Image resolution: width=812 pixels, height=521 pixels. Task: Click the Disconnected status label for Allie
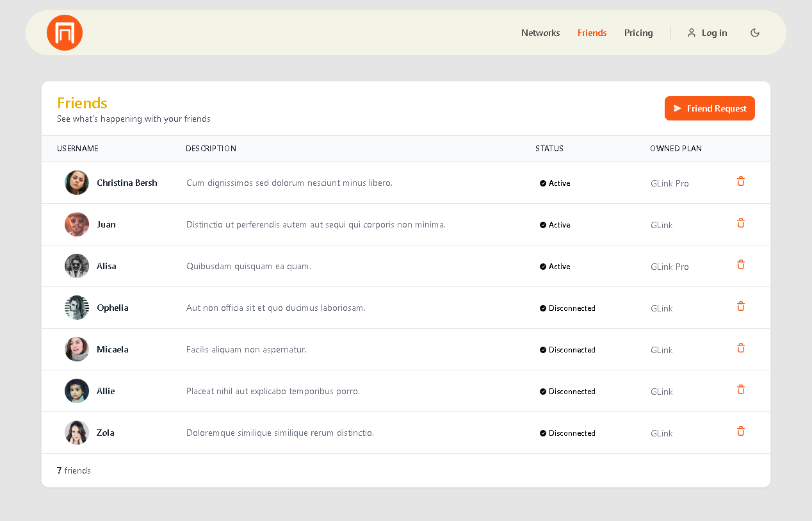tap(572, 392)
